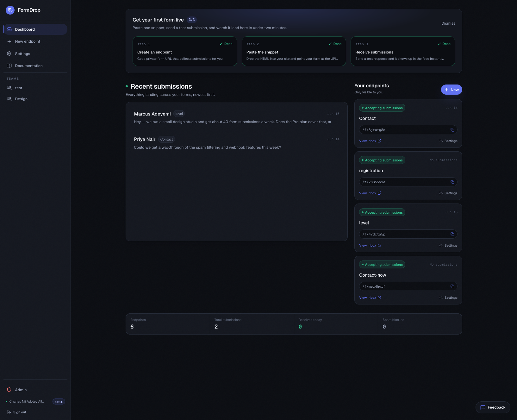Image resolution: width=517 pixels, height=420 pixels.
Task: Open New endpoint in sidebar
Action: coord(35,41)
